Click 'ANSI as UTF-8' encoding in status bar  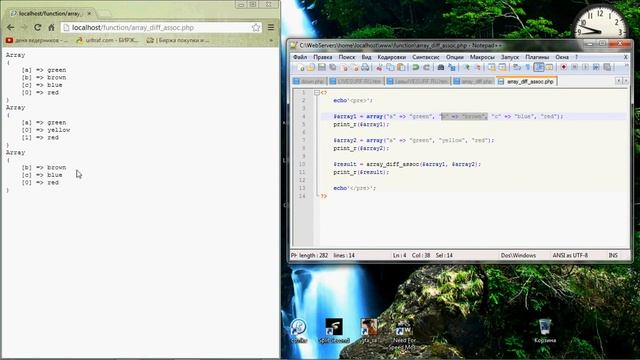coord(570,255)
